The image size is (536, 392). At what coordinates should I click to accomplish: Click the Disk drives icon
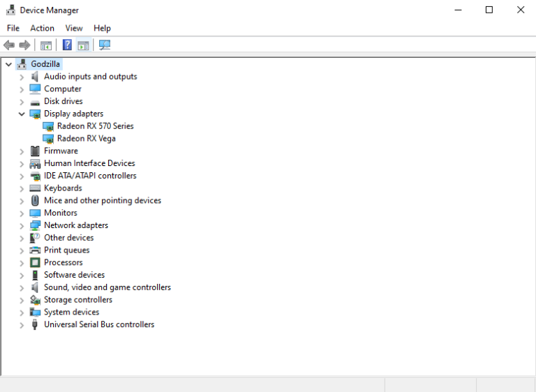pos(35,103)
